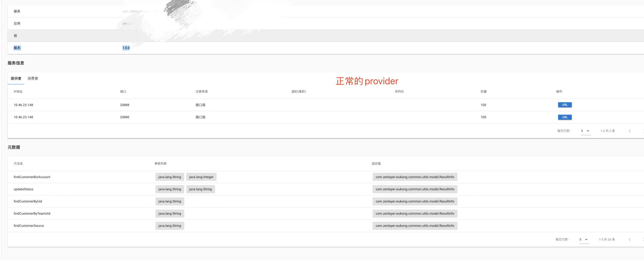644x260 pixels.
Task: Select the findCustomerByUid method name
Action: [x=28, y=201]
